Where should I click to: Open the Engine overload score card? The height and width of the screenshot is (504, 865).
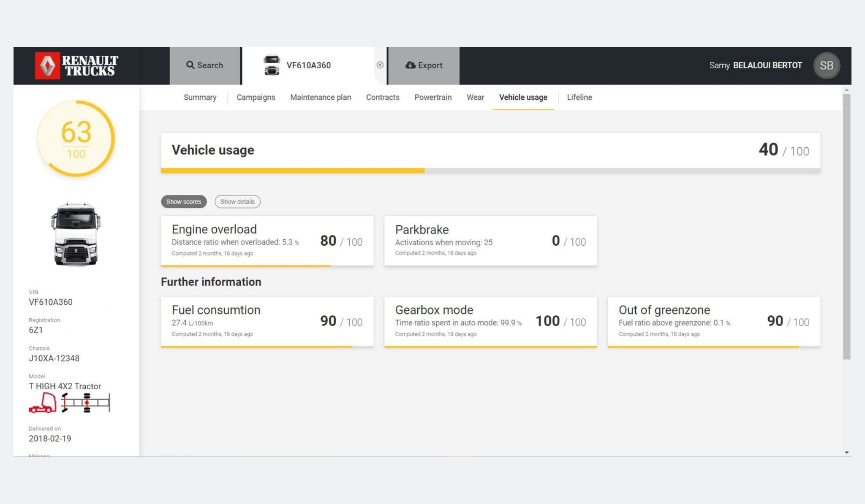(267, 241)
